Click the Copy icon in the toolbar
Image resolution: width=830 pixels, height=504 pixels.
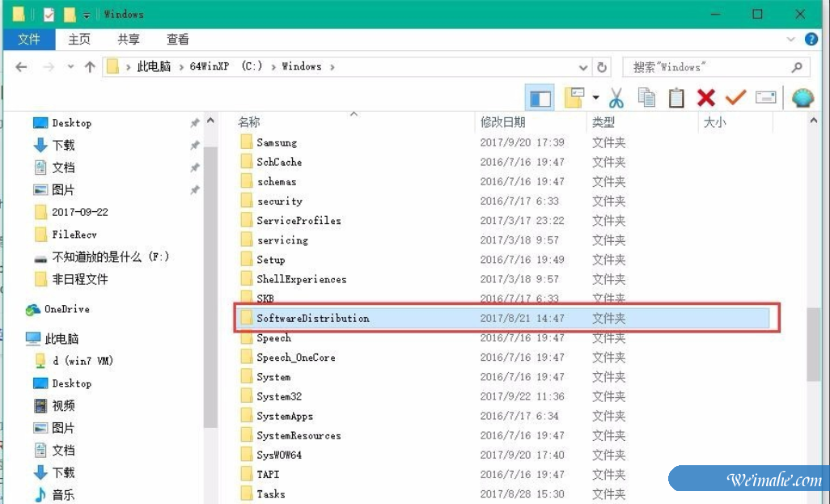[x=648, y=97]
